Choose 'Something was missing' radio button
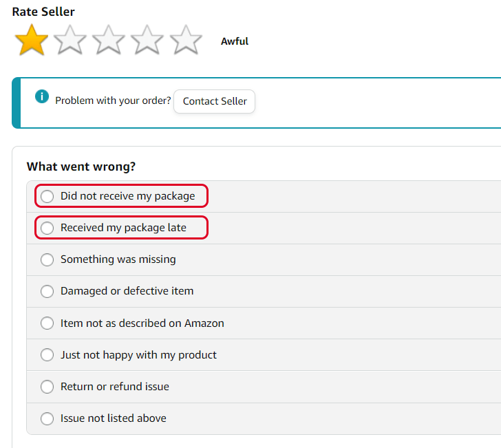 (x=47, y=259)
